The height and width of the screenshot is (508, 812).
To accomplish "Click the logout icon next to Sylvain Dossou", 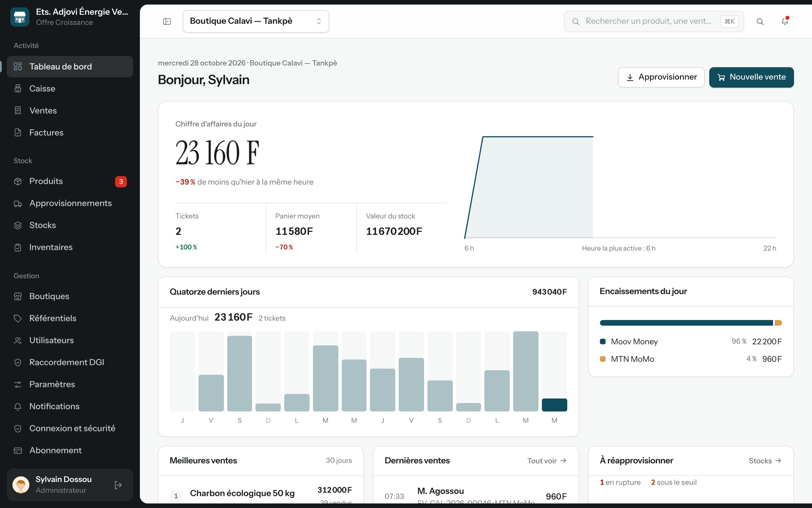I will click(x=118, y=485).
